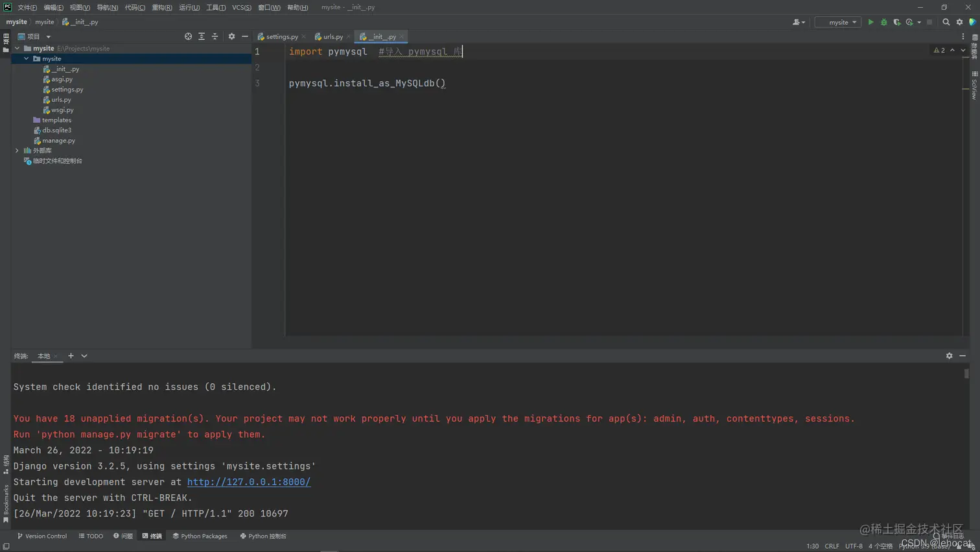Screen dimensions: 980x552
Task: Collapse the inner mysite folder
Action: coord(27,58)
